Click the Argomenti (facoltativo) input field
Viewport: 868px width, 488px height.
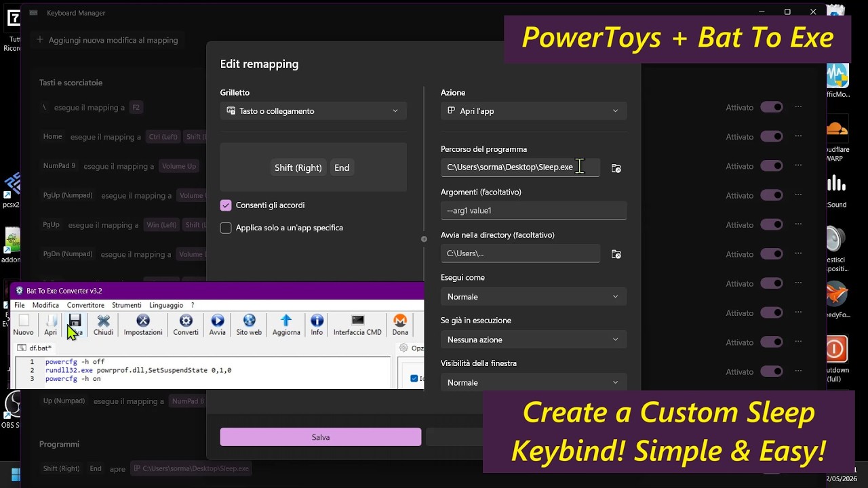pos(534,210)
